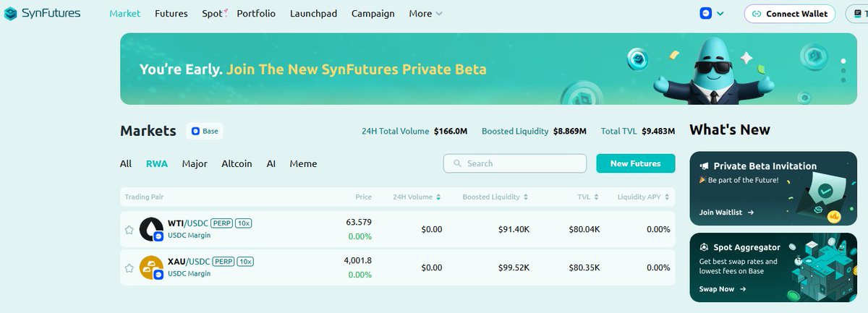
Task: Click the WTI boosted liquidity $91.40K
Action: click(x=514, y=229)
